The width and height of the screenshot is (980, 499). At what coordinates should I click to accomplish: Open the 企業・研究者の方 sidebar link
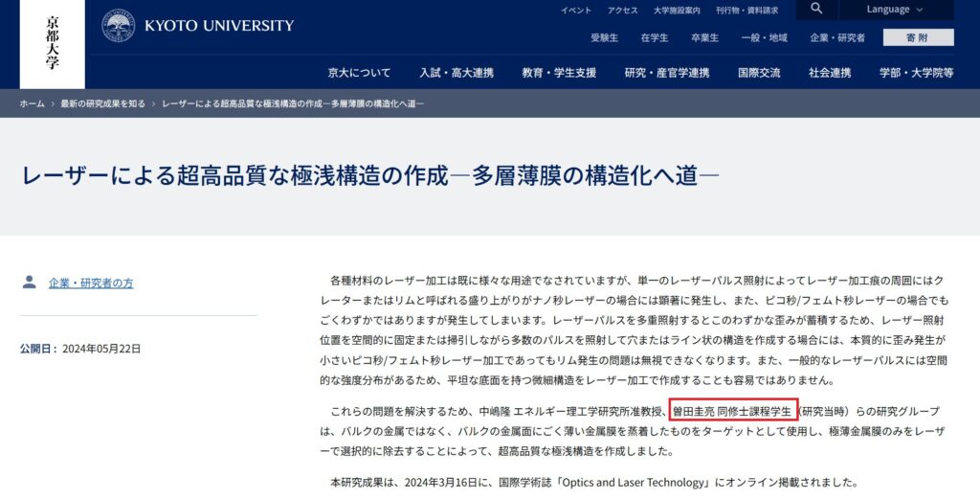click(91, 284)
